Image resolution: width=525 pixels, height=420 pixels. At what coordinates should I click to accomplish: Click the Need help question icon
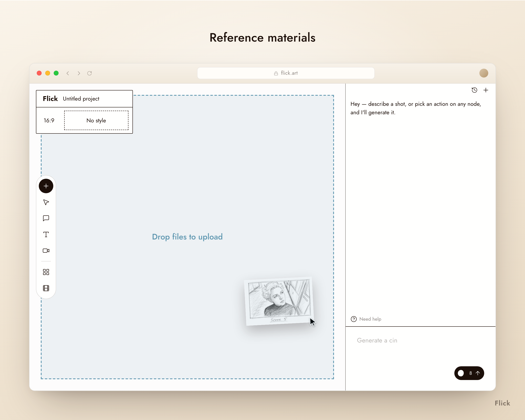(x=354, y=319)
